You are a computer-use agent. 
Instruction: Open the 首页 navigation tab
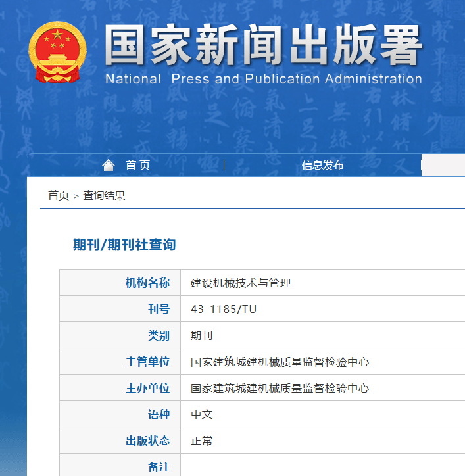click(138, 166)
